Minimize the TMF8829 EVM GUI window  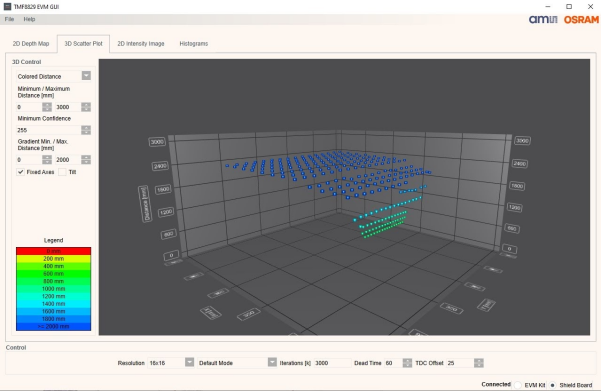pyautogui.click(x=548, y=7)
